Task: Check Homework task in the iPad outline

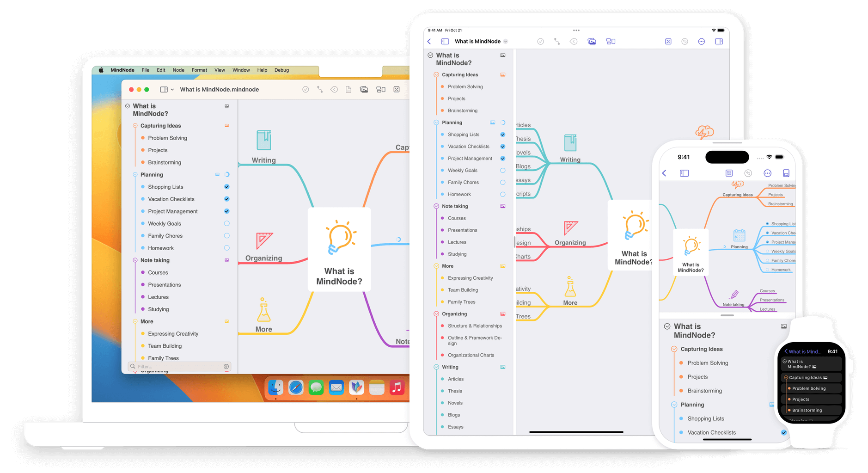Action: coord(503,194)
